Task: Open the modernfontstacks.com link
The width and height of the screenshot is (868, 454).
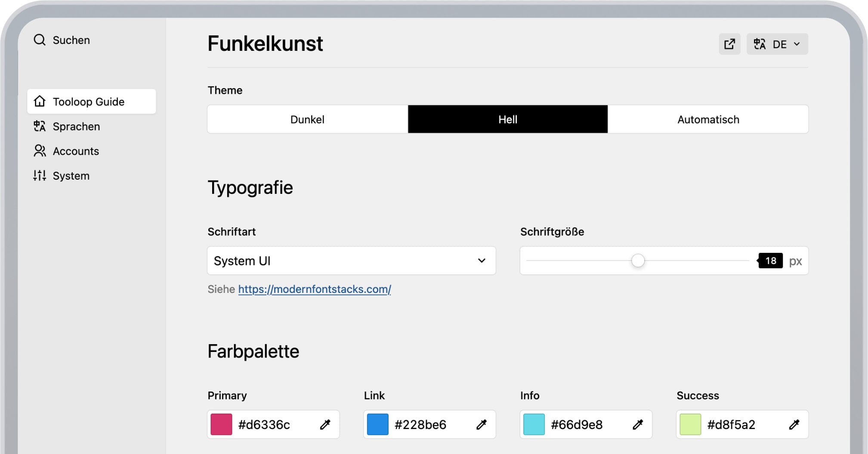Action: click(x=315, y=289)
